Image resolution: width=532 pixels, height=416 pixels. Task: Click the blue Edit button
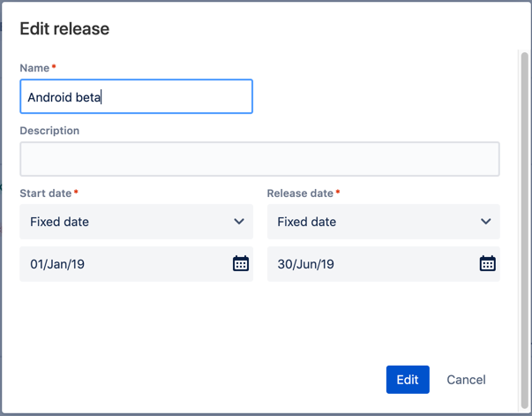tap(408, 380)
